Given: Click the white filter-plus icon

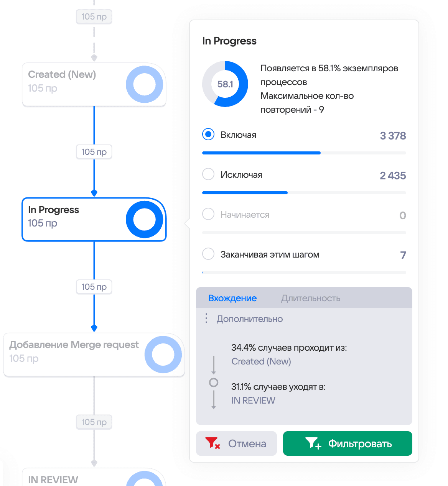Looking at the screenshot, I should point(313,443).
